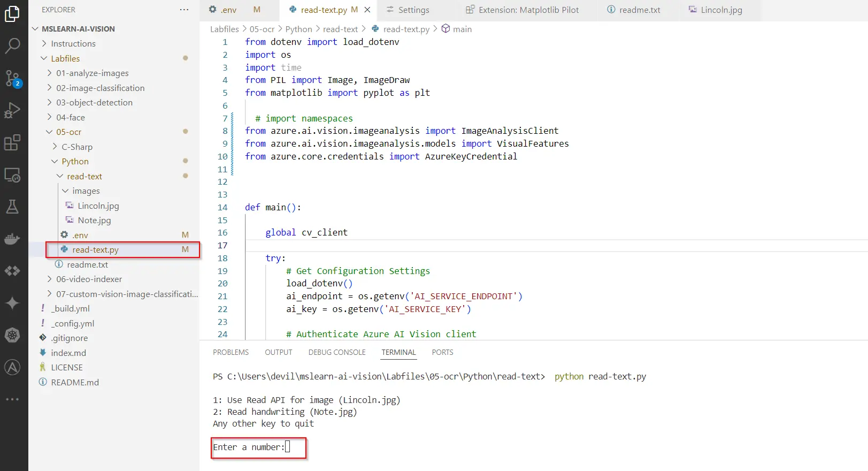868x471 pixels.
Task: Open the Search view icon
Action: coord(12,46)
